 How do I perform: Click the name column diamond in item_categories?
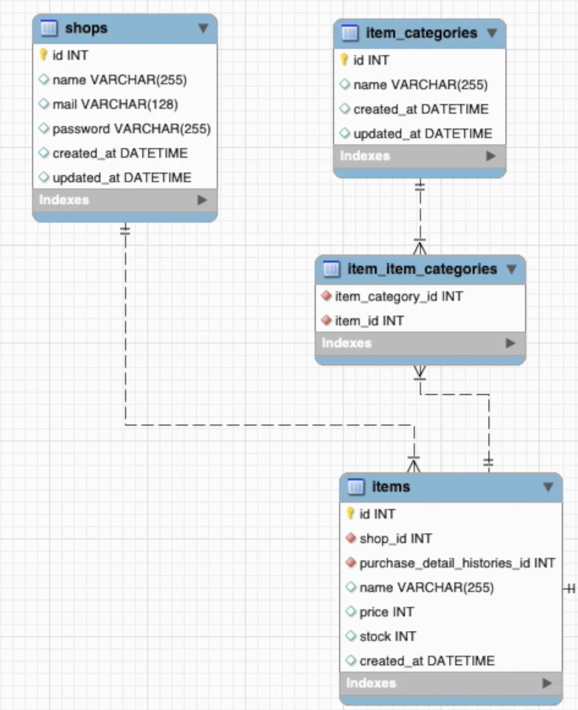pos(345,84)
